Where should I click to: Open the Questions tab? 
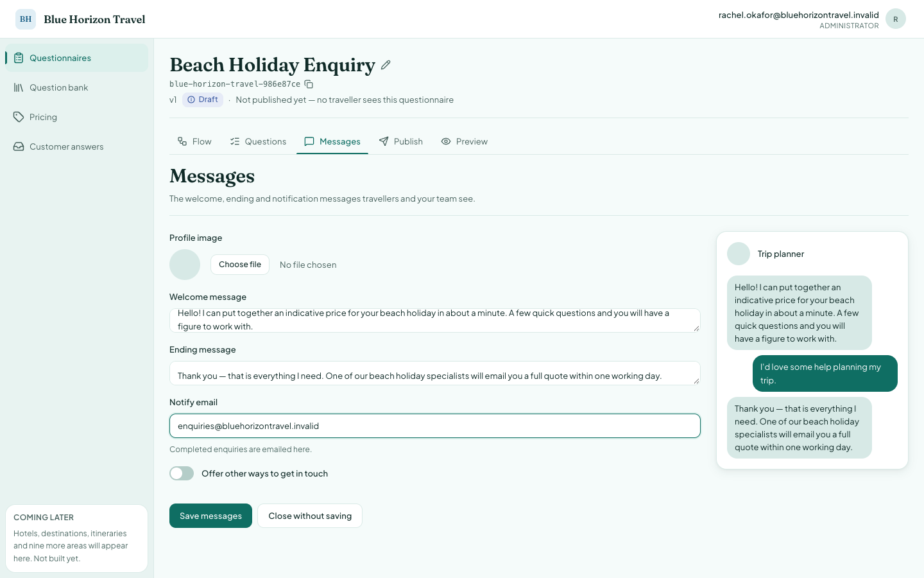[x=258, y=141]
